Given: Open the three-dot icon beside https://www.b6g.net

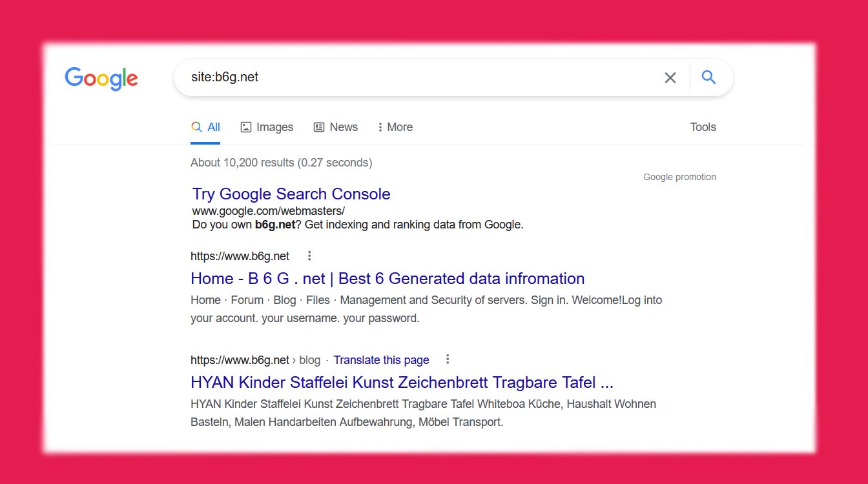Looking at the screenshot, I should [309, 256].
